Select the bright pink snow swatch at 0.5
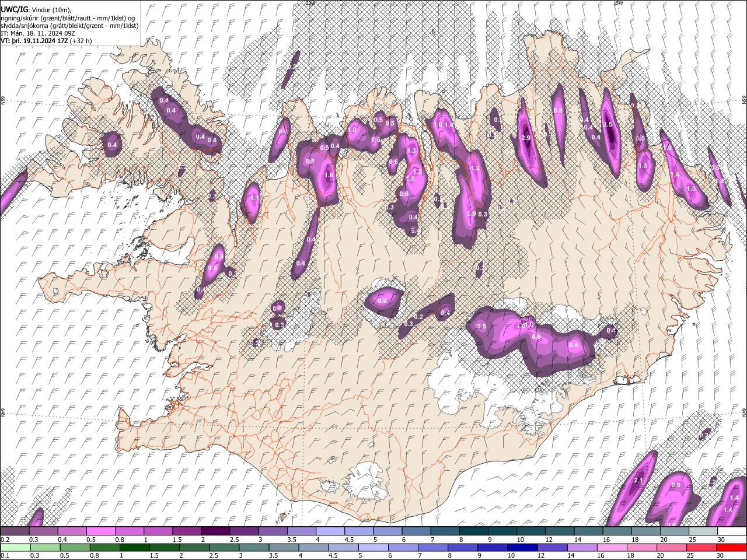The height and width of the screenshot is (560, 747). pyautogui.click(x=100, y=531)
